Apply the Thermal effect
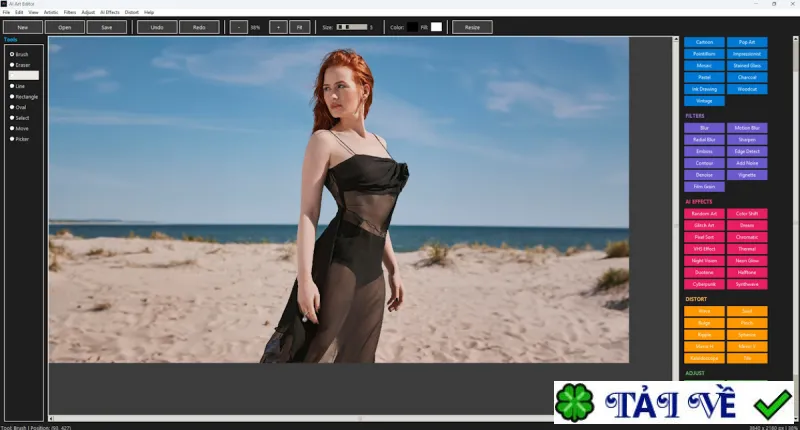800x430 pixels. click(x=747, y=248)
